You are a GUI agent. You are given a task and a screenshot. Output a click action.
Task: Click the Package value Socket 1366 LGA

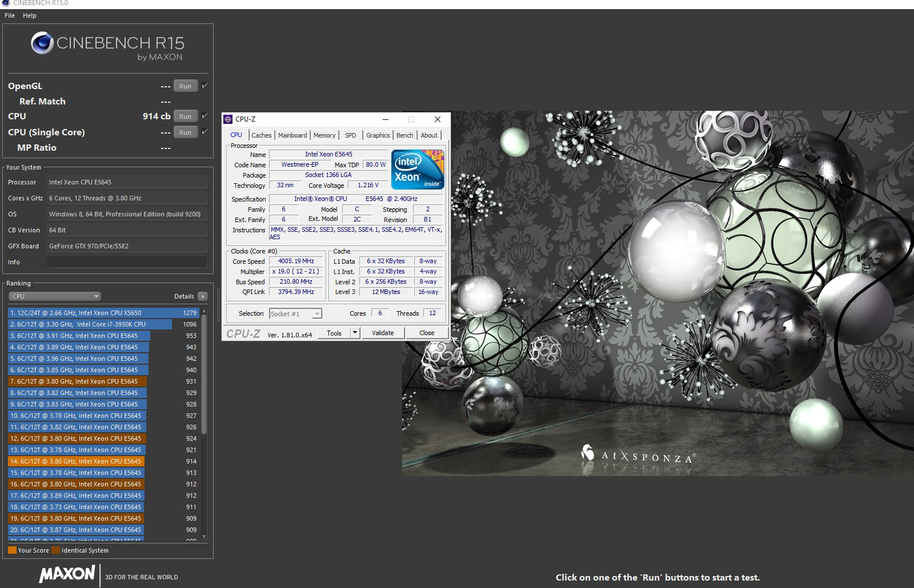pos(328,175)
